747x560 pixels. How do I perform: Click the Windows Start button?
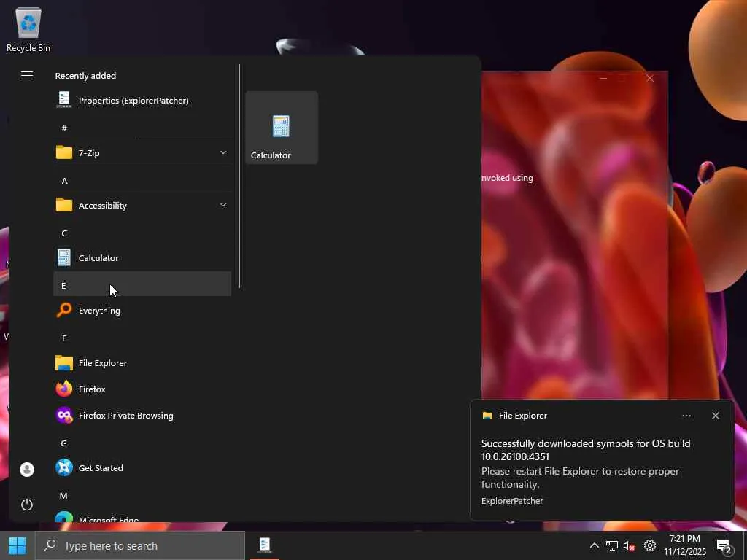tap(18, 545)
